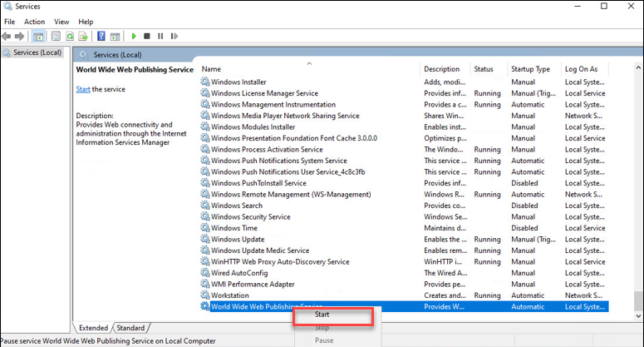The image size is (644, 347).
Task: Select Services (Local) in the console tree
Action: tap(37, 52)
